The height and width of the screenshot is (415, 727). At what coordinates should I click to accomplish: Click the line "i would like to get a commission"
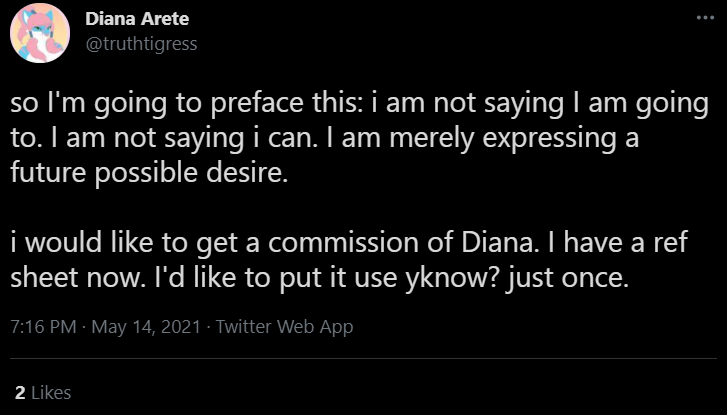(x=349, y=243)
